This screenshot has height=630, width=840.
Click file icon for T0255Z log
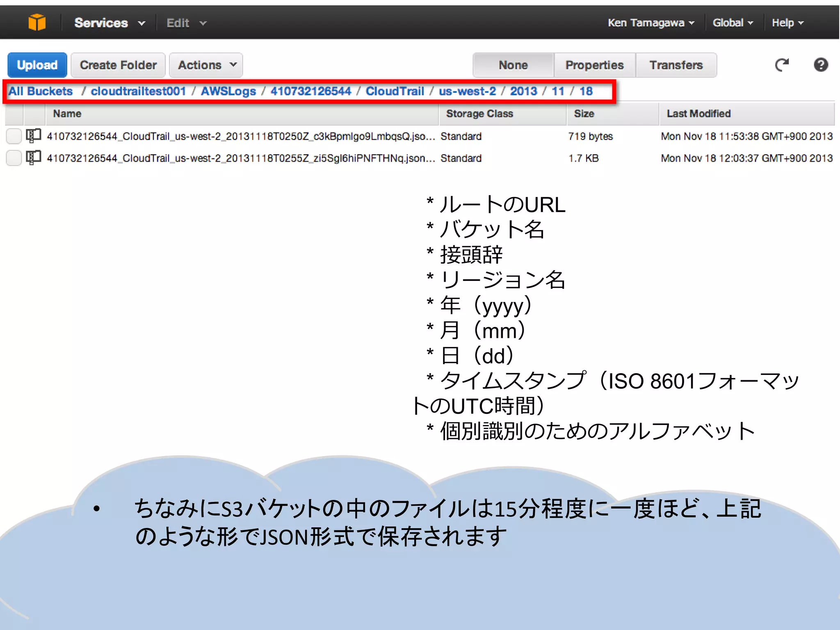coord(33,158)
